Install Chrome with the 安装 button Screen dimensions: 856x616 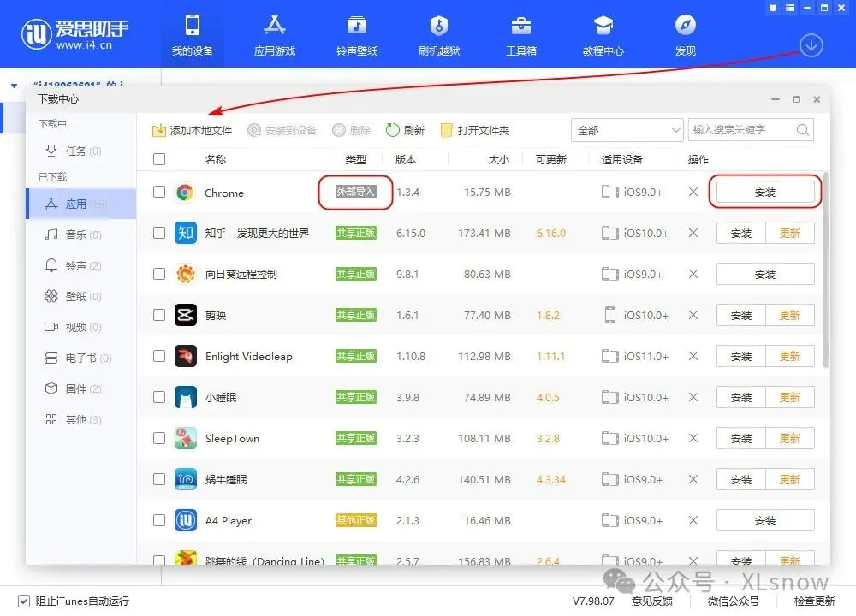click(764, 192)
